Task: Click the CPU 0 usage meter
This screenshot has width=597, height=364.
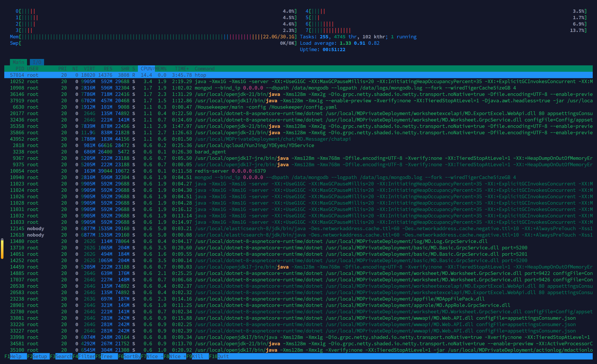Action: tap(156, 11)
